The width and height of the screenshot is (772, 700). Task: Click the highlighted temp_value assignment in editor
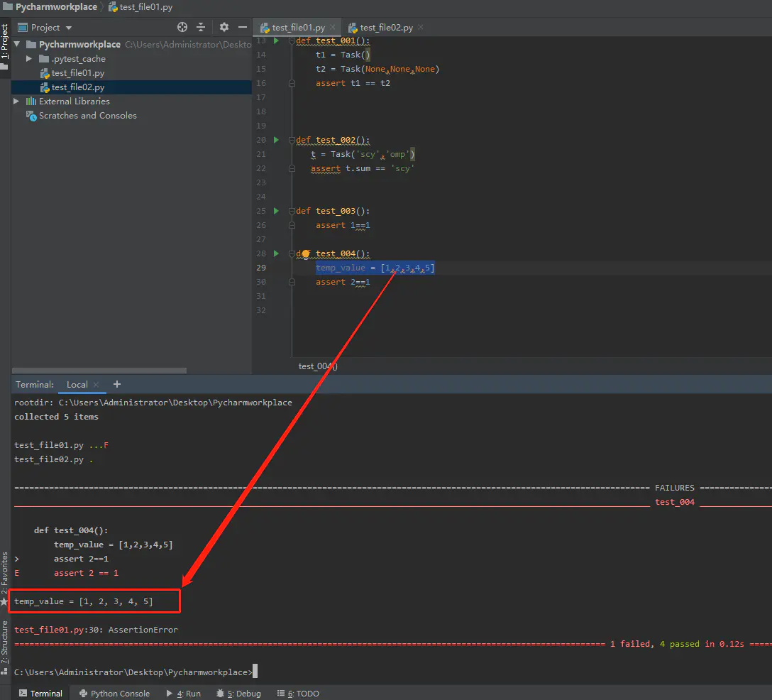[375, 268]
